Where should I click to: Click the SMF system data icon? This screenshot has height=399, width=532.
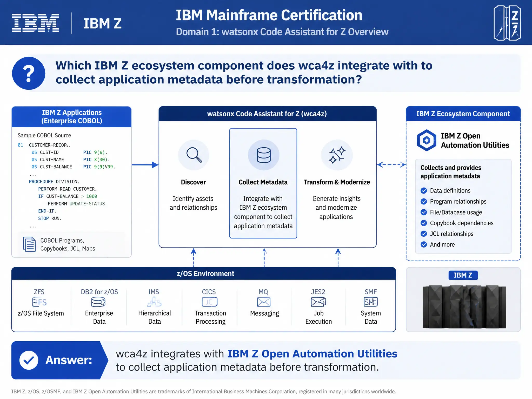[371, 302]
